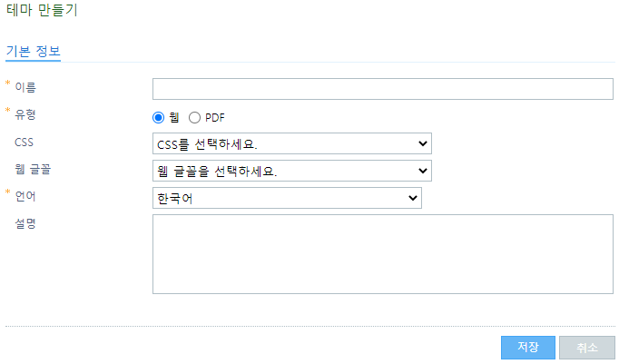Click the chevron arrow of the 웹 글꼴 dropdown

pos(422,171)
